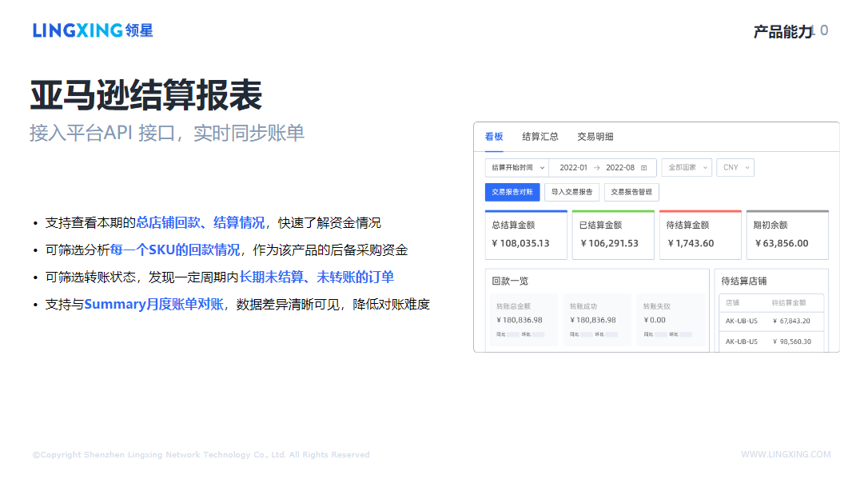
Task: Click the 店铺 column header
Action: coord(732,303)
